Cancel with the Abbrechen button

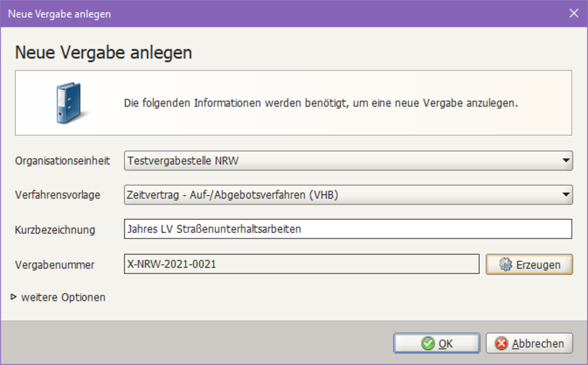tap(529, 344)
